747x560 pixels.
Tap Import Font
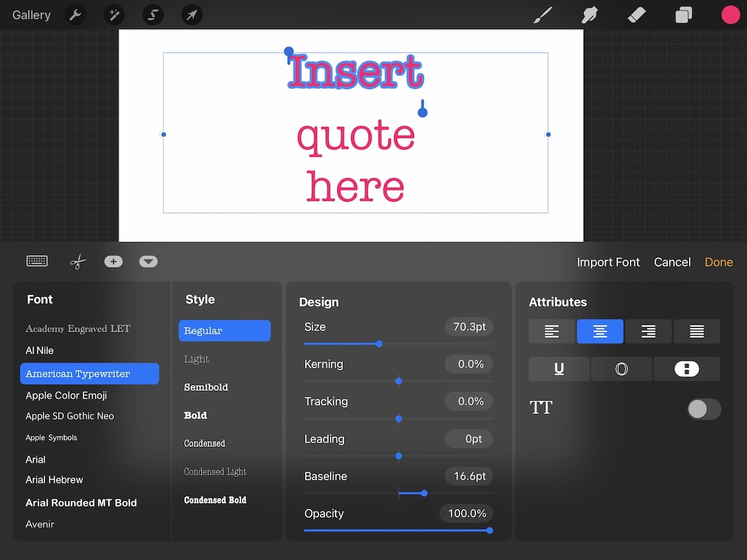(608, 262)
